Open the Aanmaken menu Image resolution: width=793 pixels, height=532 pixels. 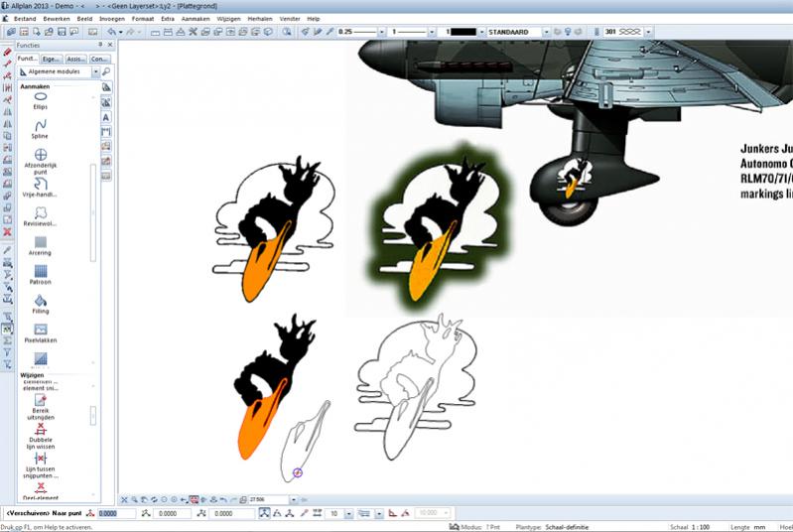click(196, 19)
